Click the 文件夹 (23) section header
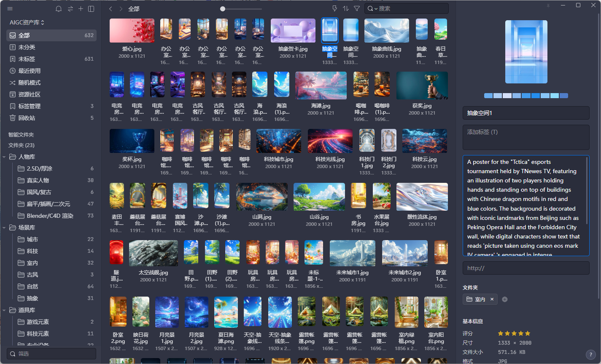The height and width of the screenshot is (364, 601). [22, 145]
